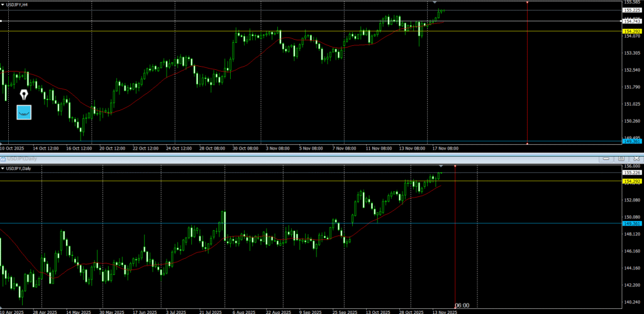Select the blue 149.361 price label on H4 chart
Image resolution: width=644 pixels, height=314 pixels.
pos(631,142)
